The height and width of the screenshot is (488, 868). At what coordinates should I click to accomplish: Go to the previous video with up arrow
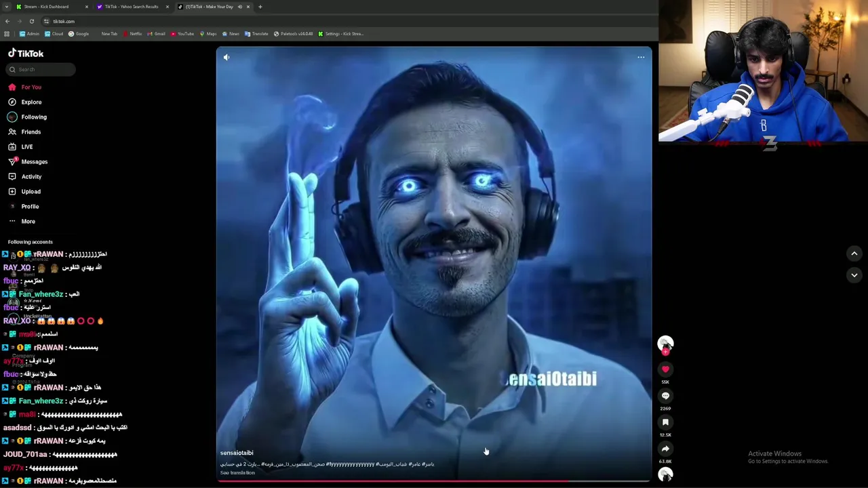[x=854, y=253]
